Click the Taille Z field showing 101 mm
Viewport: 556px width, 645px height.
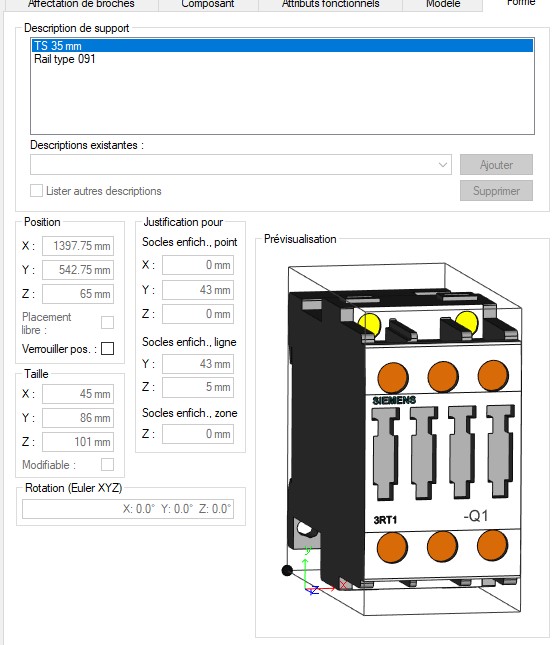click(78, 442)
